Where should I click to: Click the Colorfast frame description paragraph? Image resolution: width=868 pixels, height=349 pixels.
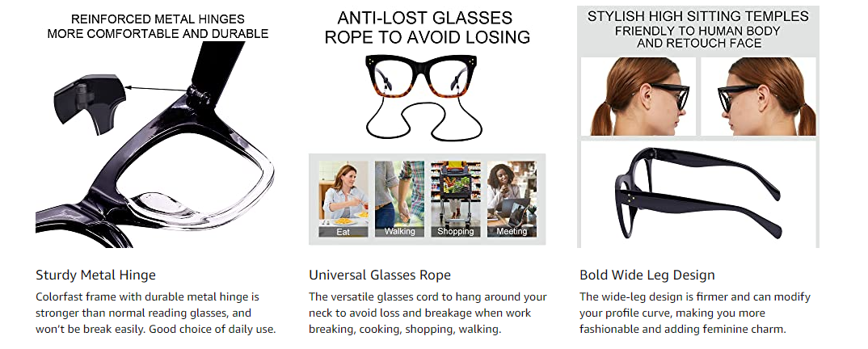156,313
